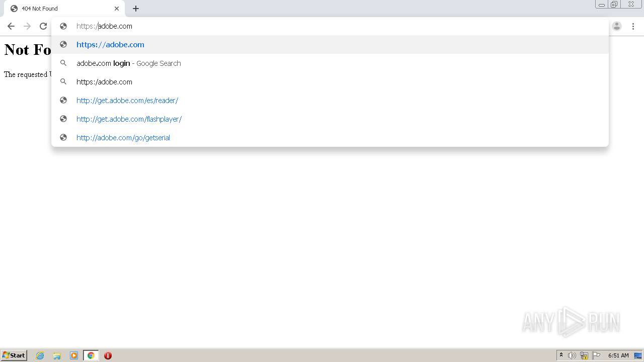Click the network tray icon

(x=584, y=355)
